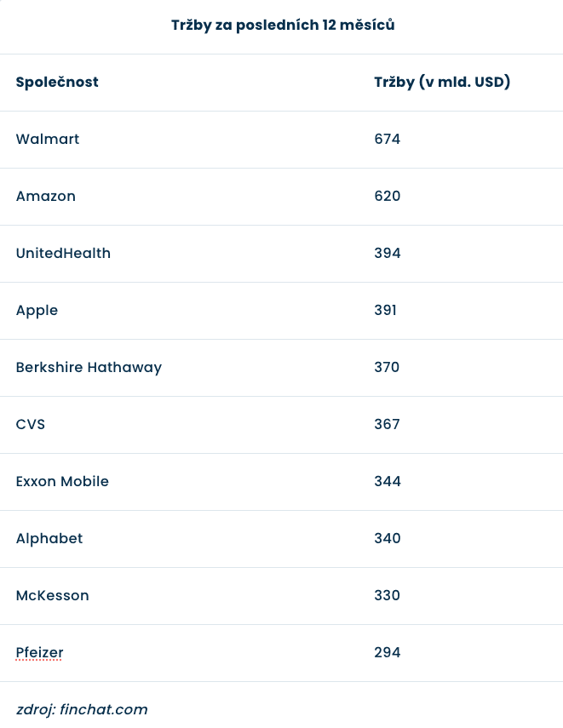Screen dimensions: 563x728
Task: Select the CVS company cell
Action: [x=31, y=425]
